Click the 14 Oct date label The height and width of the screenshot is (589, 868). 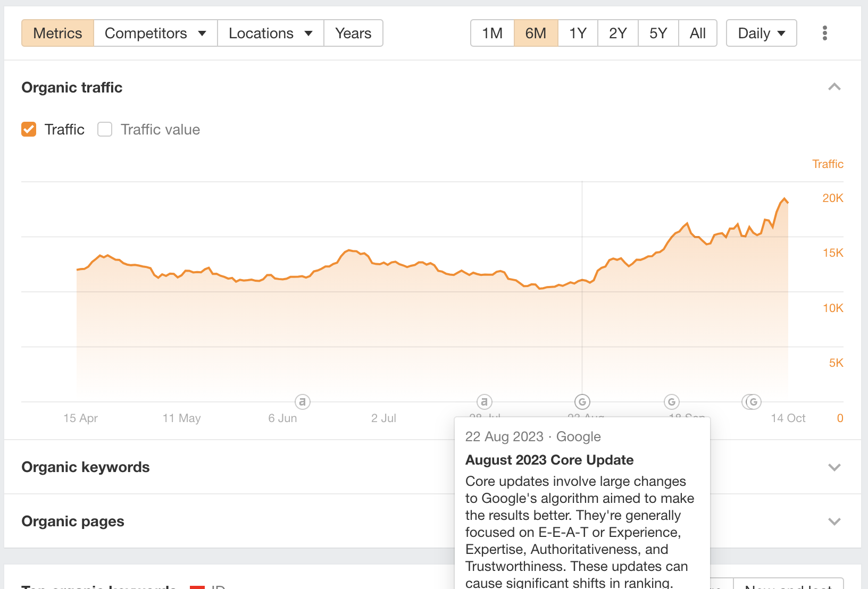coord(788,418)
